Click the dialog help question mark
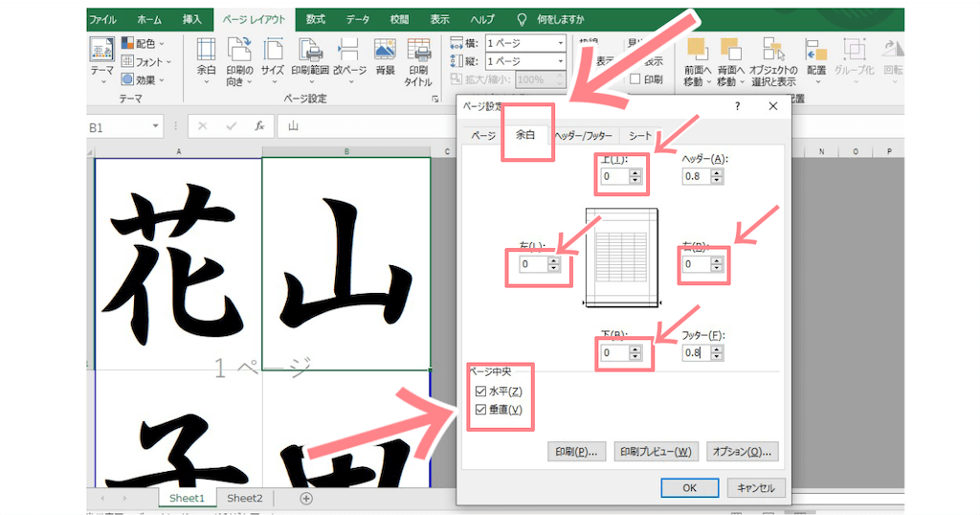Image resolution: width=980 pixels, height=515 pixels. [x=738, y=106]
